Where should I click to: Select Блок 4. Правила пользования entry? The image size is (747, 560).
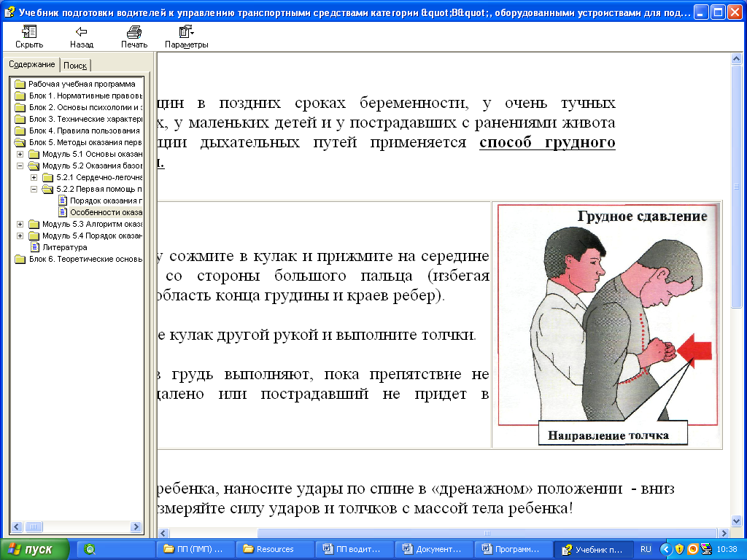tap(85, 131)
